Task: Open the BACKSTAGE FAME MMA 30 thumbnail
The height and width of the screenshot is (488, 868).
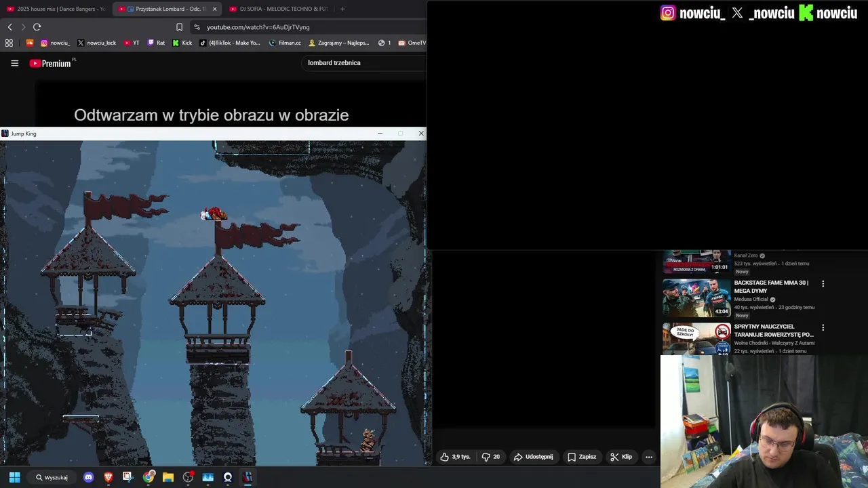Action: tap(696, 298)
